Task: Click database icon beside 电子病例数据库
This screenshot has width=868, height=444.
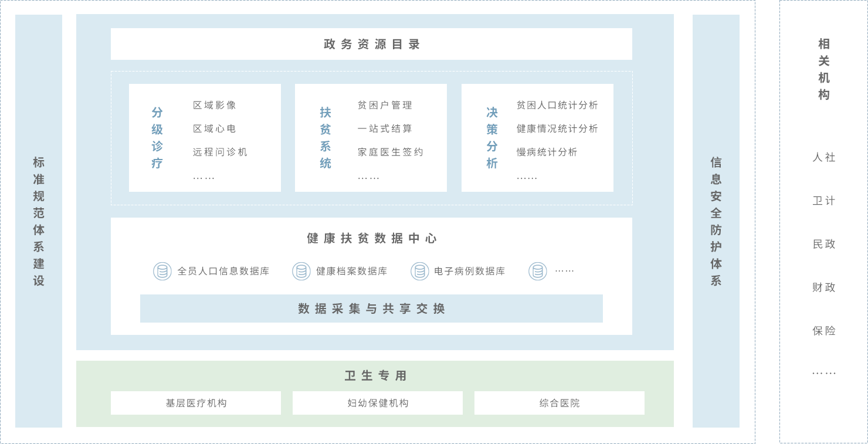Action: pos(420,271)
